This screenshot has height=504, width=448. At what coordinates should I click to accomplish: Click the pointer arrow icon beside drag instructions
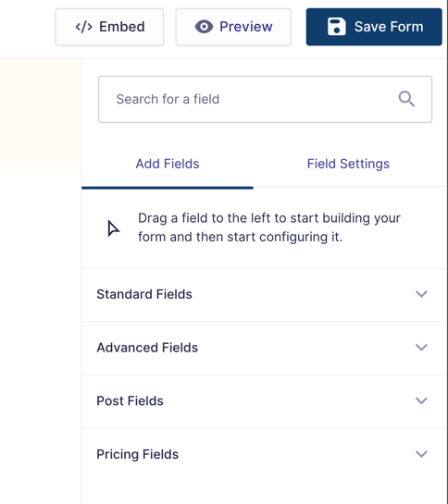[113, 228]
